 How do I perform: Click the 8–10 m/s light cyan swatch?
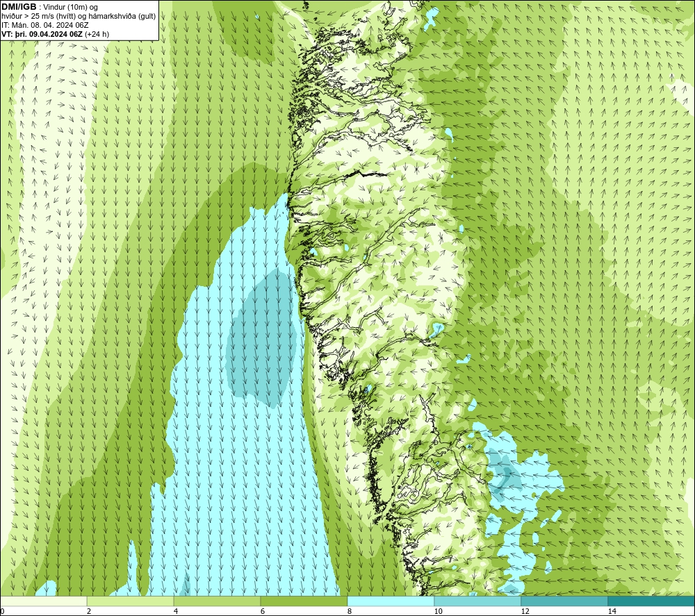391,601
